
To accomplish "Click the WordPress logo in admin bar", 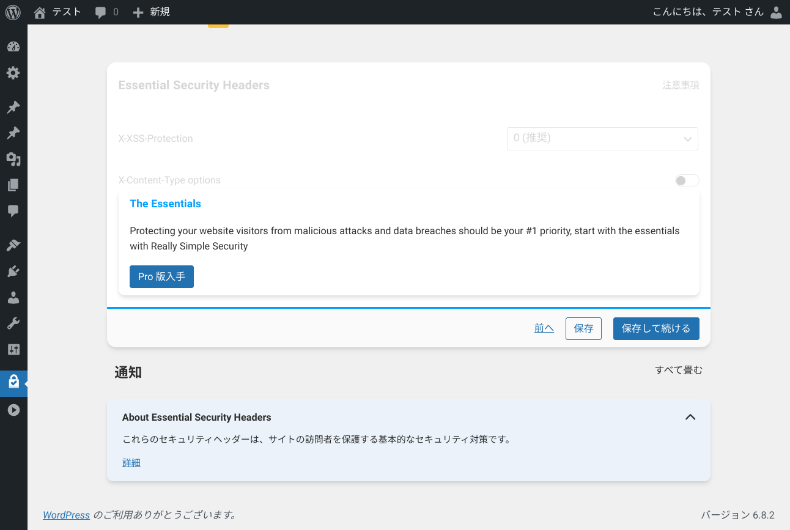I will (13, 12).
